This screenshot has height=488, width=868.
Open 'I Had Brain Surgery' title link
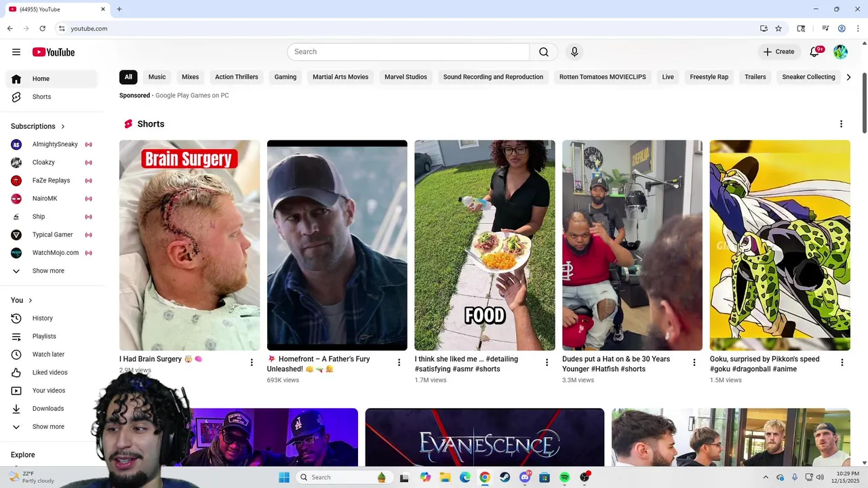[161, 359]
